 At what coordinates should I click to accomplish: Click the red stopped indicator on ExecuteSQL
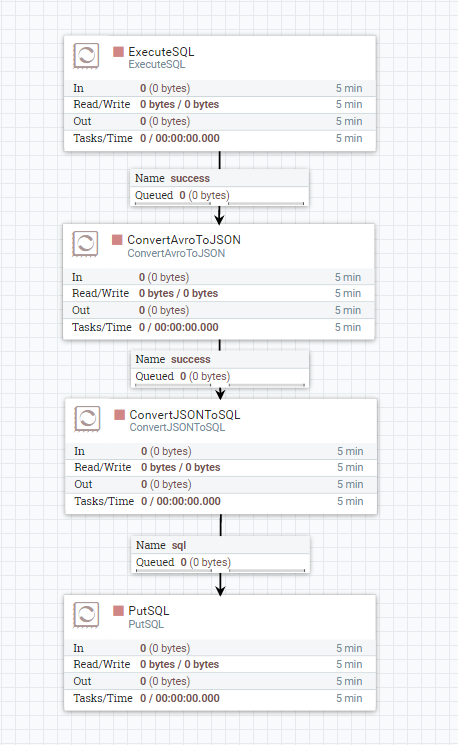tap(118, 51)
